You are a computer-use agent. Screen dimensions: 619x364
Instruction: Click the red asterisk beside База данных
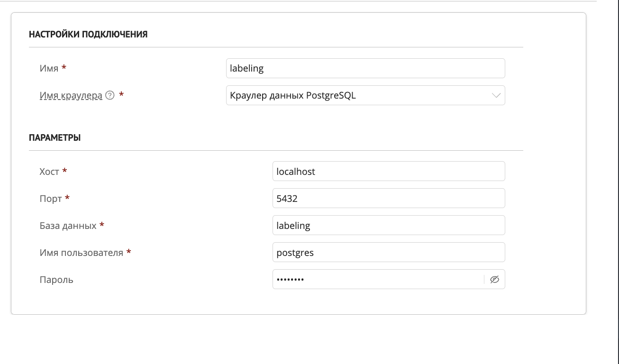click(x=102, y=225)
